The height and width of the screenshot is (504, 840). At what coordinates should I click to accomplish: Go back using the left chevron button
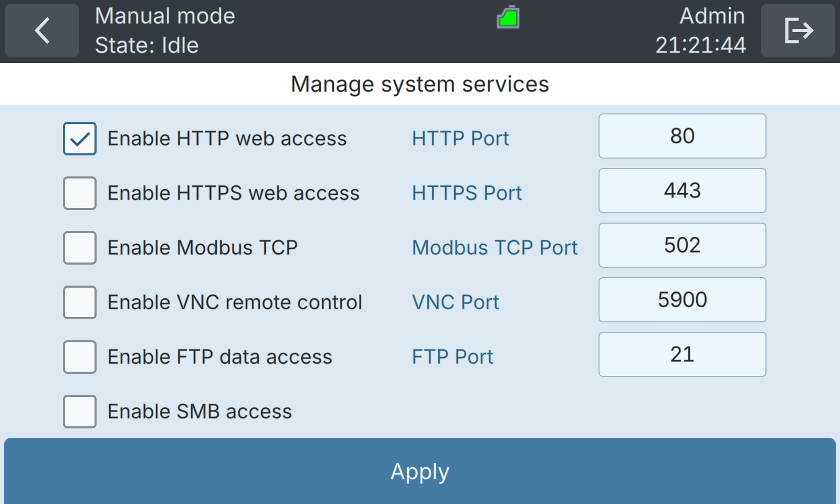pos(42,30)
